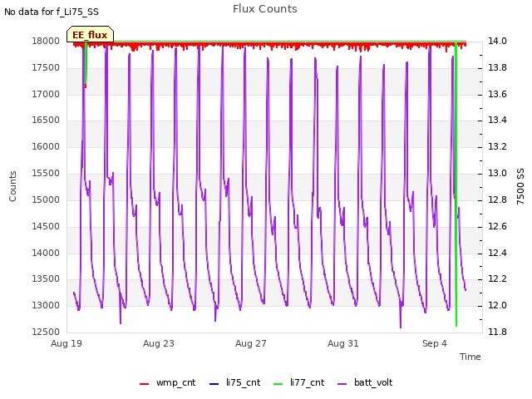Click the 7500 SS right axis label
Viewport: 532px width, 399px height.
coord(520,186)
